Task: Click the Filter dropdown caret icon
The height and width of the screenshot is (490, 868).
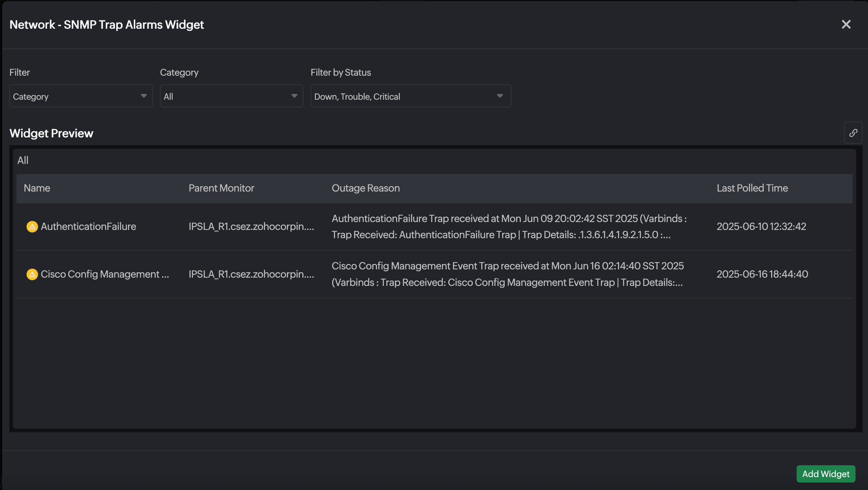Action: 143,96
